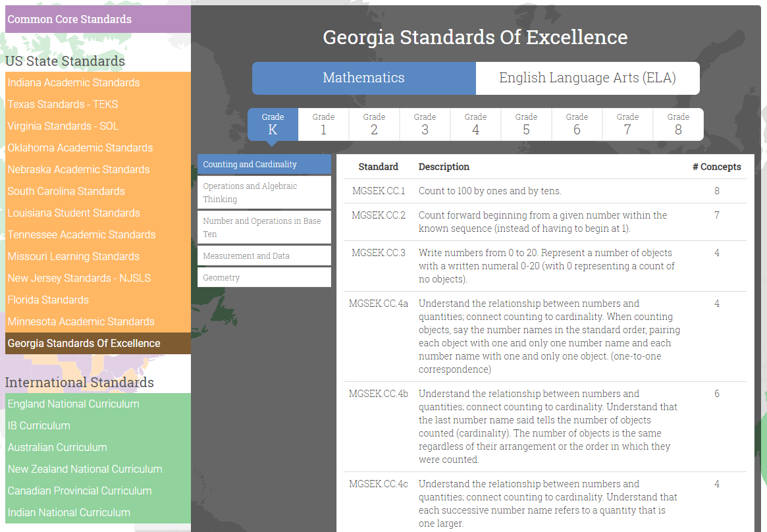Select the Mathematics tab
The image size is (767, 532).
[363, 78]
